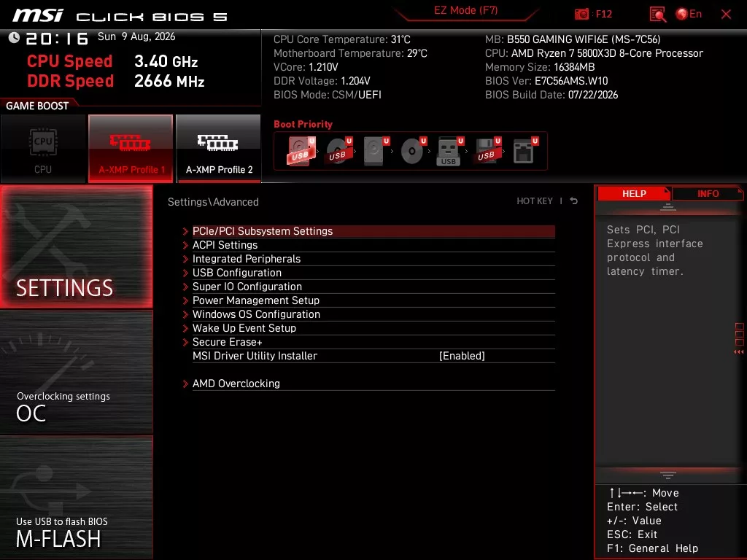This screenshot has width=747, height=560.
Task: Close the BIOS with the X icon
Action: 726,14
